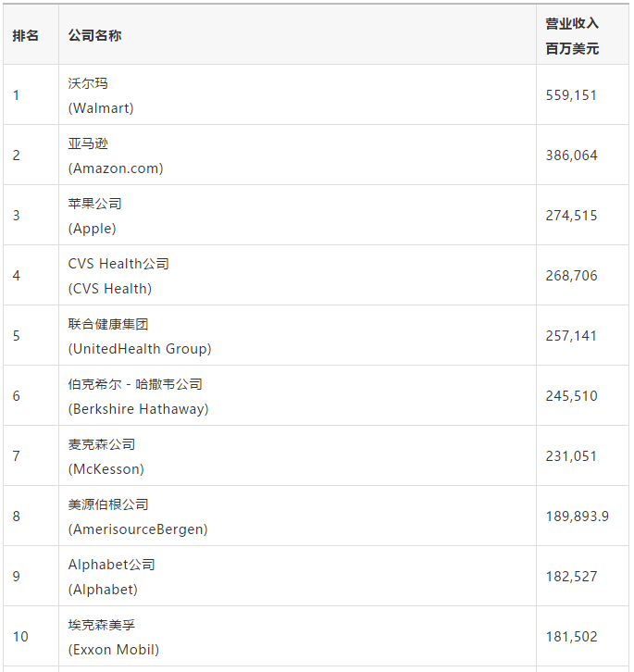
Task: Select rank number 5 cell
Action: (17, 336)
